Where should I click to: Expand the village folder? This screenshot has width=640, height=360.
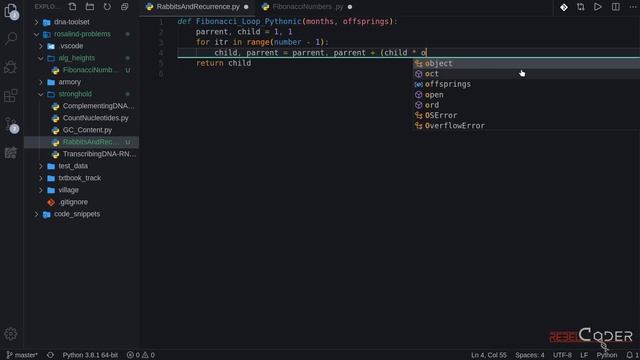68,190
